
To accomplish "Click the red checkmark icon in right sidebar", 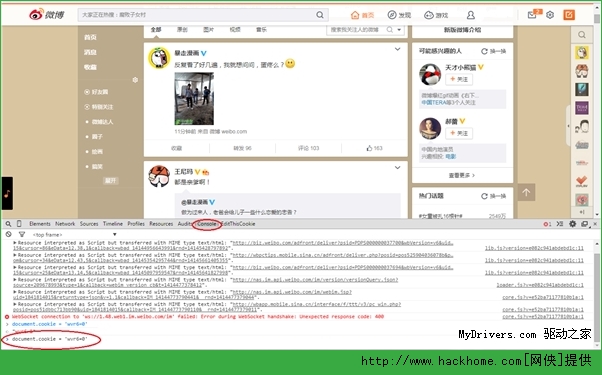I will 582,181.
